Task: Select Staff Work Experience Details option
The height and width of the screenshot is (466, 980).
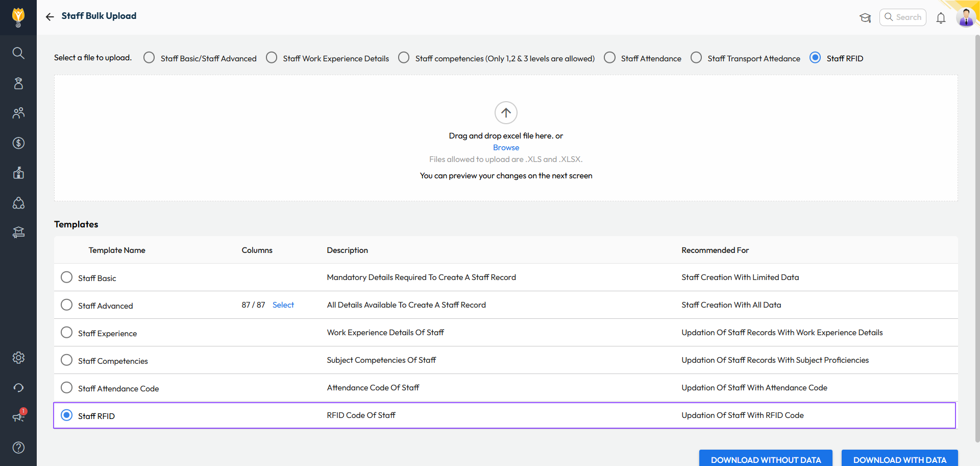Action: click(272, 58)
